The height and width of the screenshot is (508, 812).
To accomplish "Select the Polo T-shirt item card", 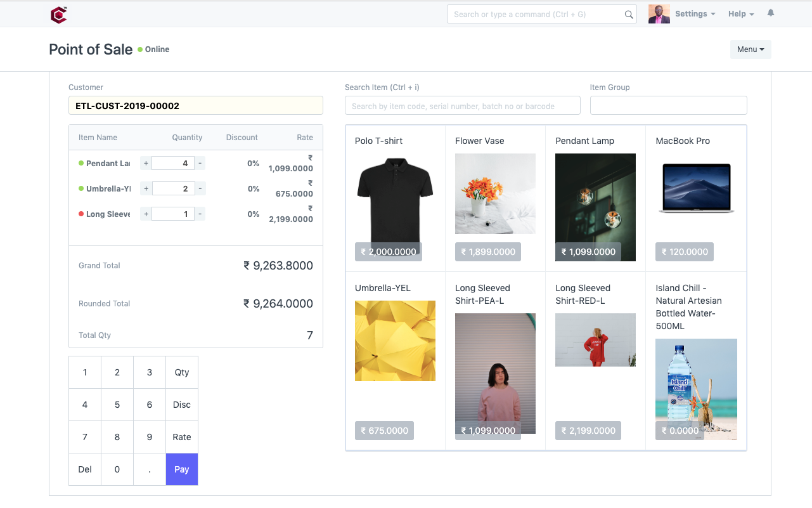I will coord(395,197).
